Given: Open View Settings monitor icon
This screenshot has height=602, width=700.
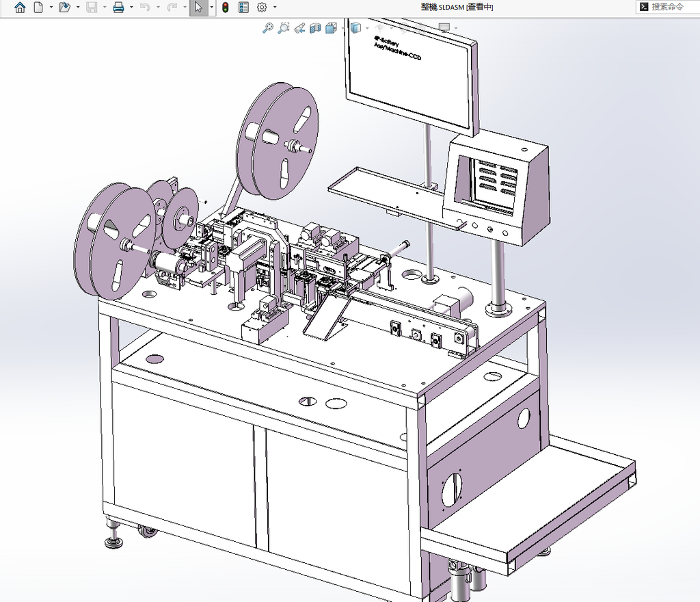Looking at the screenshot, I should 444,27.
